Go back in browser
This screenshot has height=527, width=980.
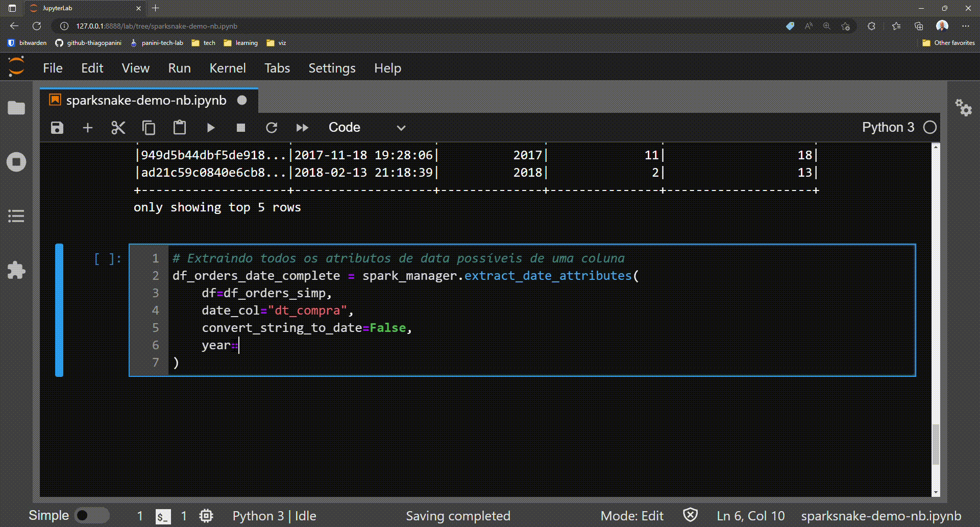(14, 26)
